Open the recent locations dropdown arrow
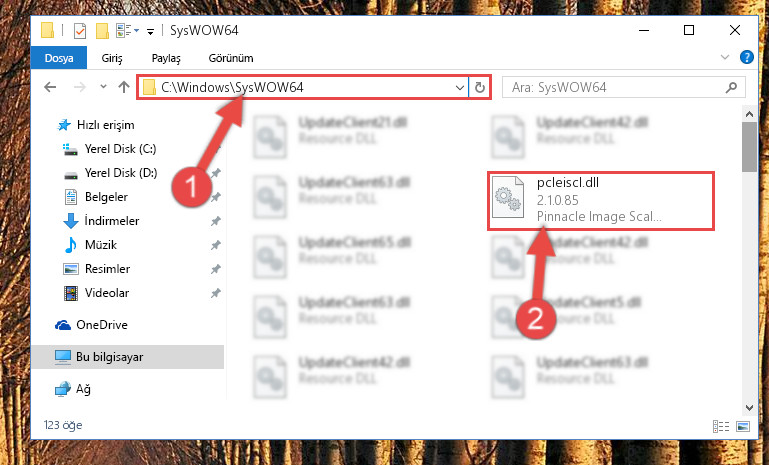This screenshot has width=769, height=465. [x=103, y=87]
